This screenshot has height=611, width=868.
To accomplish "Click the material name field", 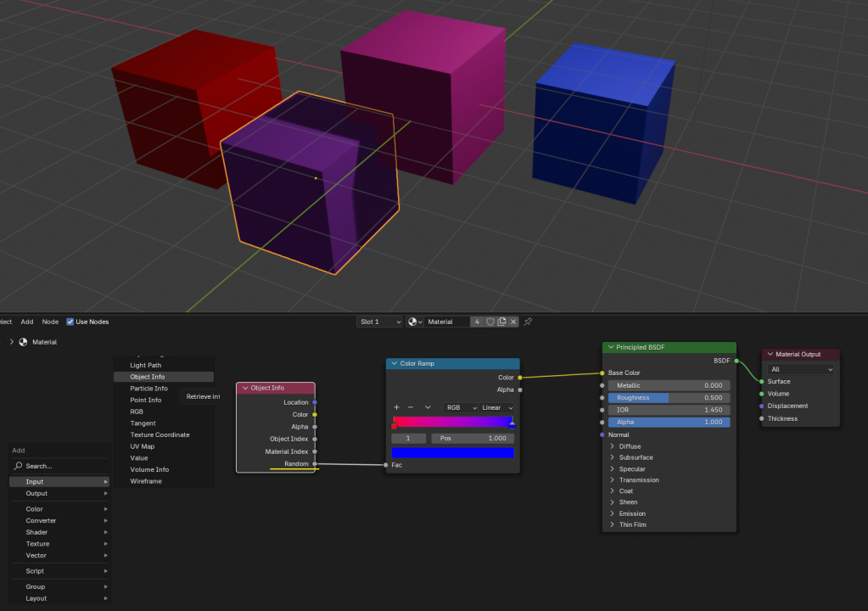I will tap(446, 322).
